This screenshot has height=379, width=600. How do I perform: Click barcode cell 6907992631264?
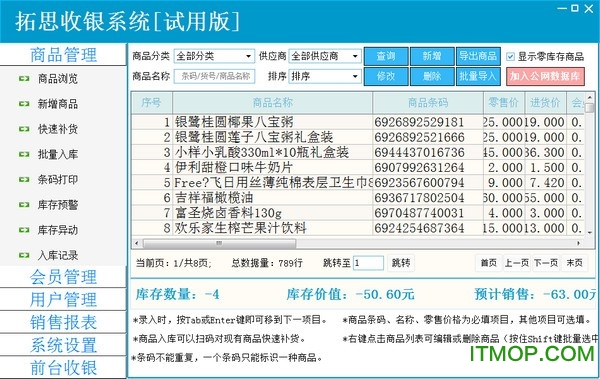click(x=428, y=167)
